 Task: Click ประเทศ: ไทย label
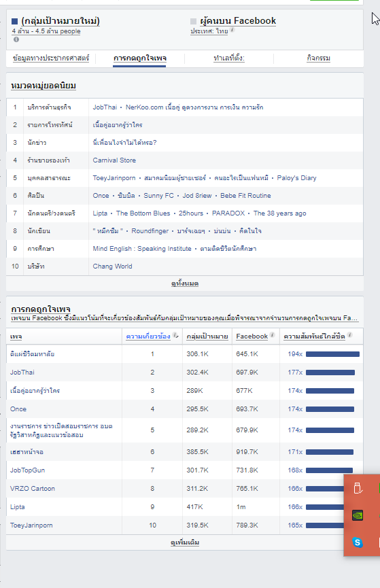click(209, 31)
